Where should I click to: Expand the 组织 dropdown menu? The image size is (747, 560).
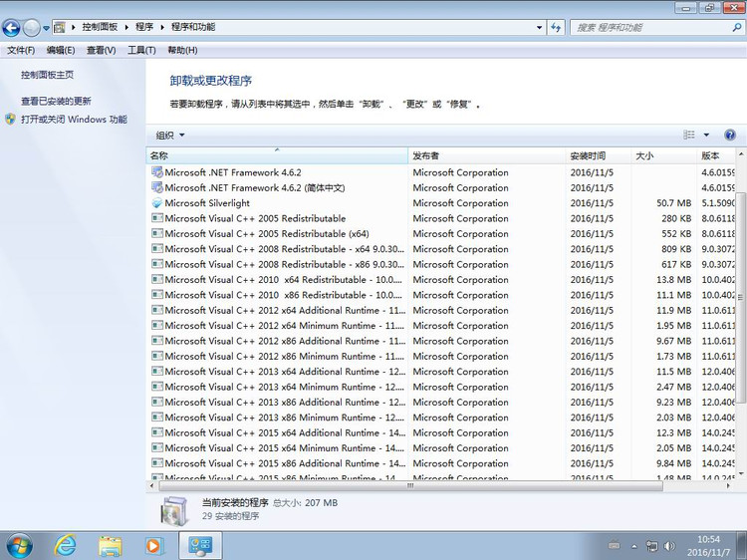click(x=170, y=136)
